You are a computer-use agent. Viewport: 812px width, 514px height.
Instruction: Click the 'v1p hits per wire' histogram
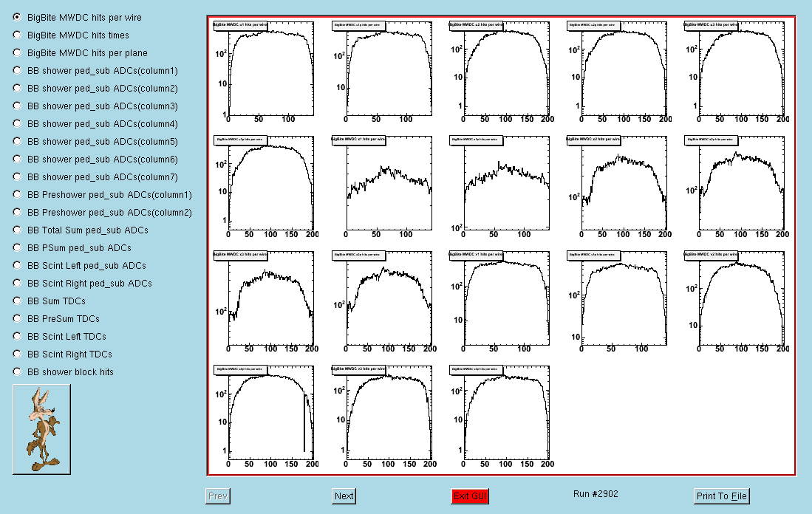(x=624, y=298)
